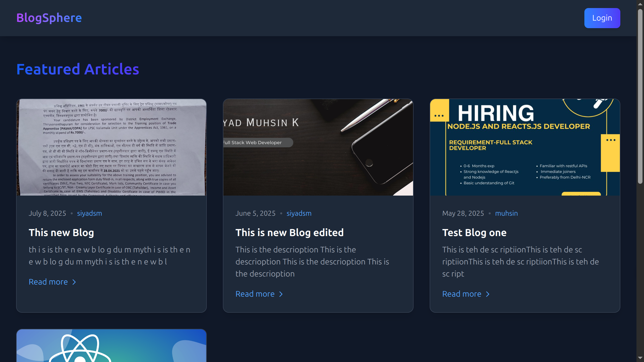Click the 'July 8, 2025' date text
The height and width of the screenshot is (362, 644).
coord(47,213)
